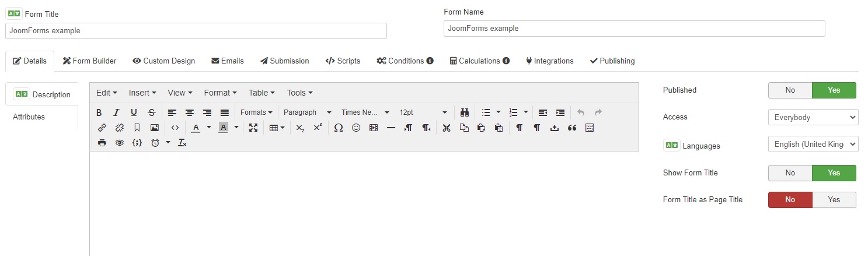Screen dimensions: 868x257
Task: Open source code view
Action: pos(175,128)
